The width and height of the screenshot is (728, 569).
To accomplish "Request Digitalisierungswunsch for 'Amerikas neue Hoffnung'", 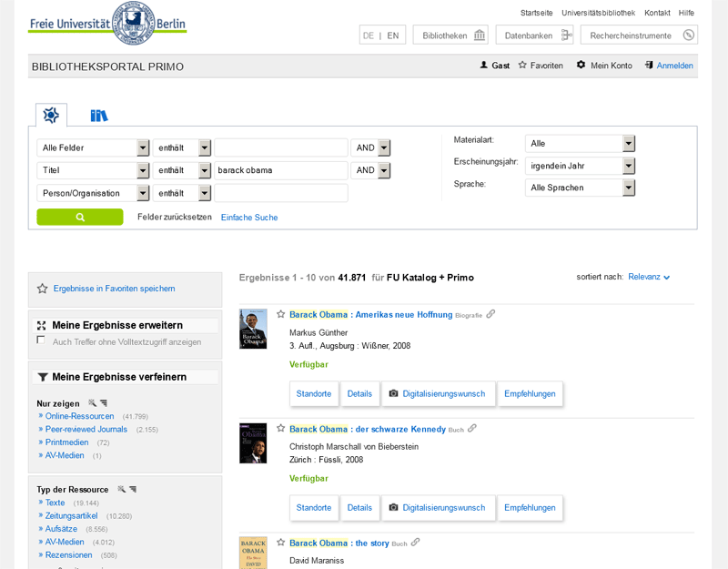I will click(439, 393).
